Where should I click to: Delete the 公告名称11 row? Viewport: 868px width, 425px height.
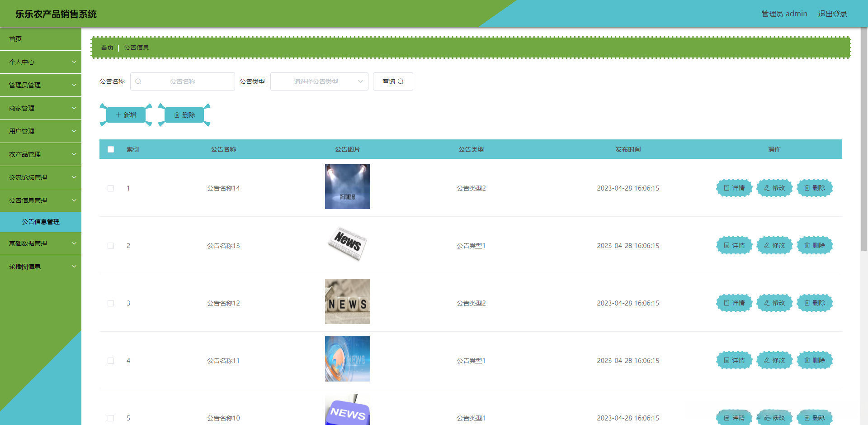coord(815,360)
